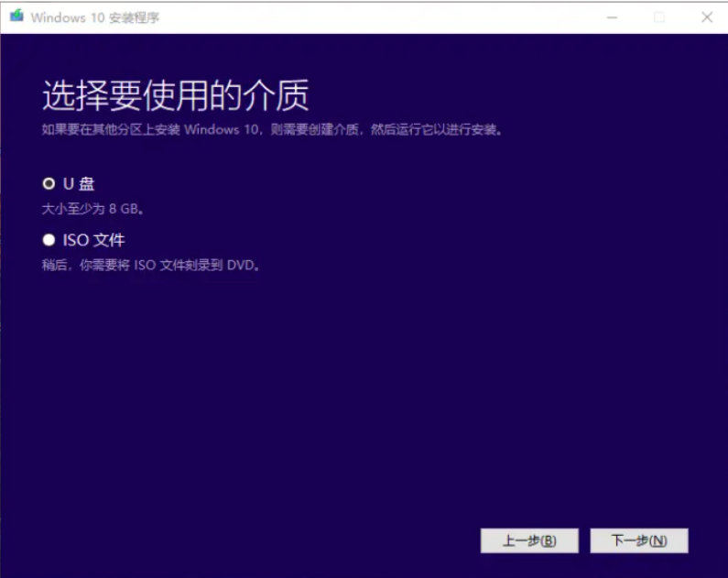
Task: Go back with the 上一步(B) button
Action: [x=529, y=540]
